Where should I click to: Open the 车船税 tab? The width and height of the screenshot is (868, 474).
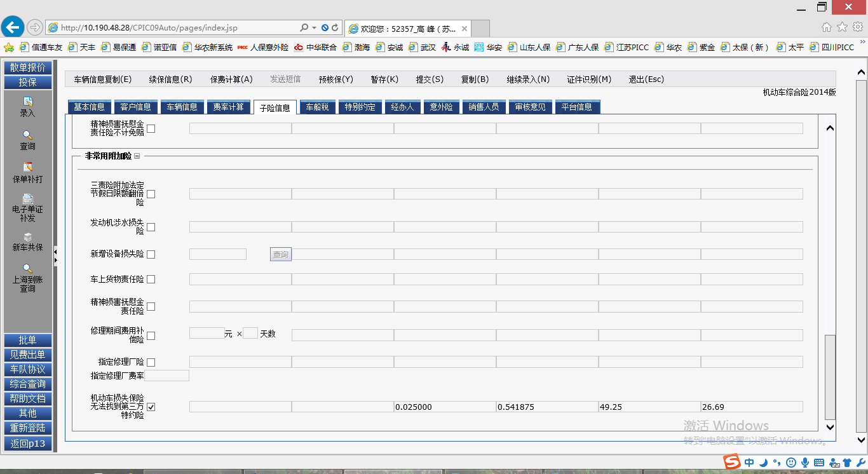(x=318, y=107)
